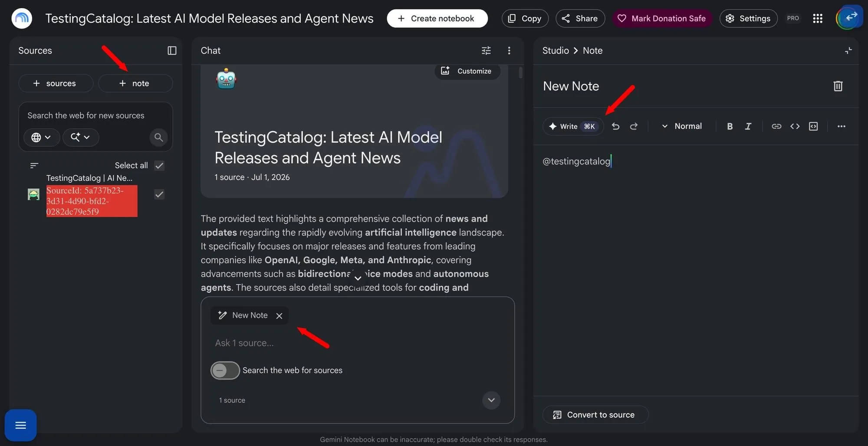868x446 pixels.
Task: Edit the New Note title
Action: pyautogui.click(x=571, y=86)
